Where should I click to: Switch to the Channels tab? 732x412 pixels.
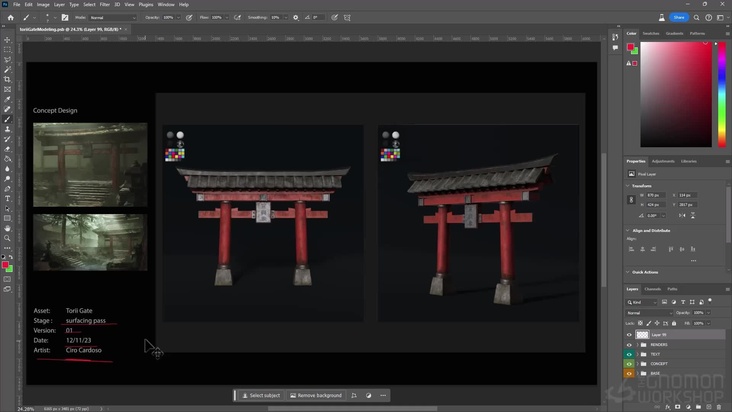[x=653, y=289]
